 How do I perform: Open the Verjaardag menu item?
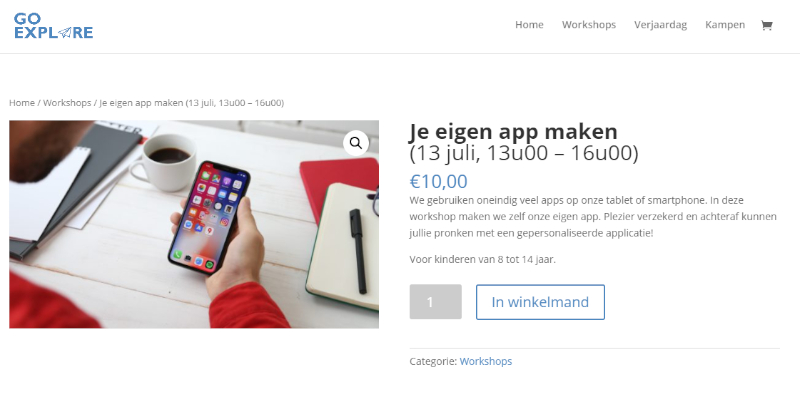tap(660, 24)
